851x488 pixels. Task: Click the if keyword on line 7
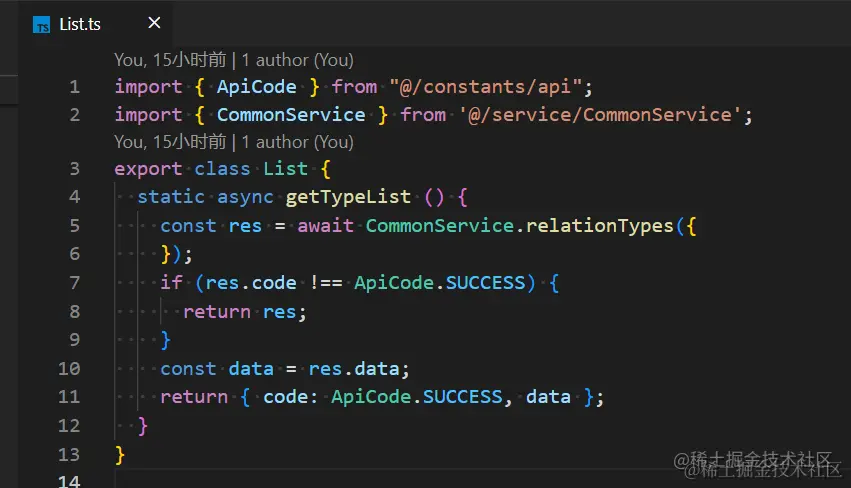[171, 282]
